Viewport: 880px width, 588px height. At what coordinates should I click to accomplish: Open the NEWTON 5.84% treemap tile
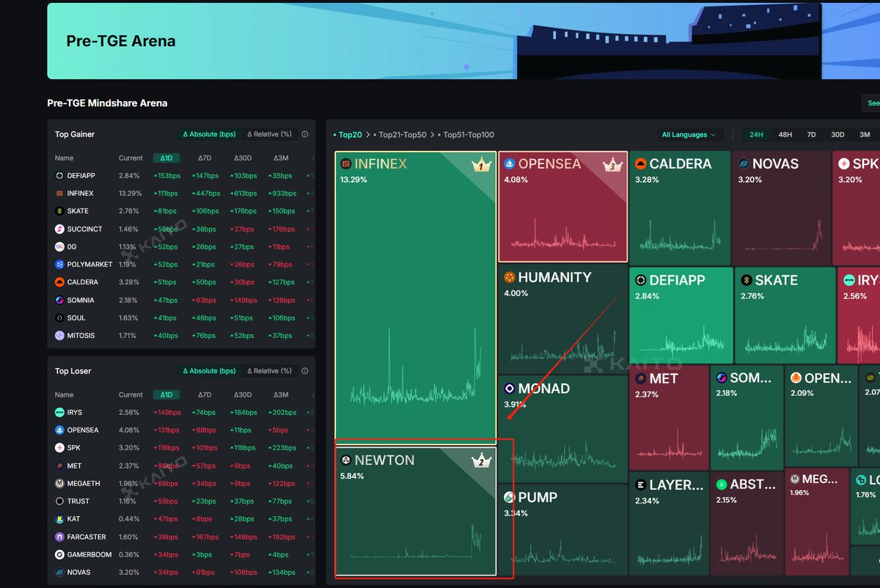click(416, 511)
